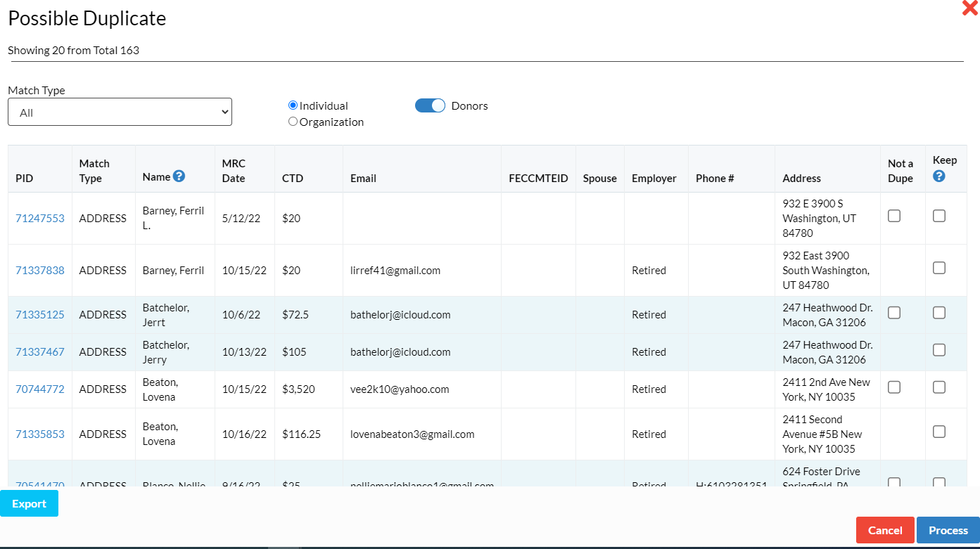Click the $72.5 CTD value
This screenshot has height=549, width=980.
[295, 314]
